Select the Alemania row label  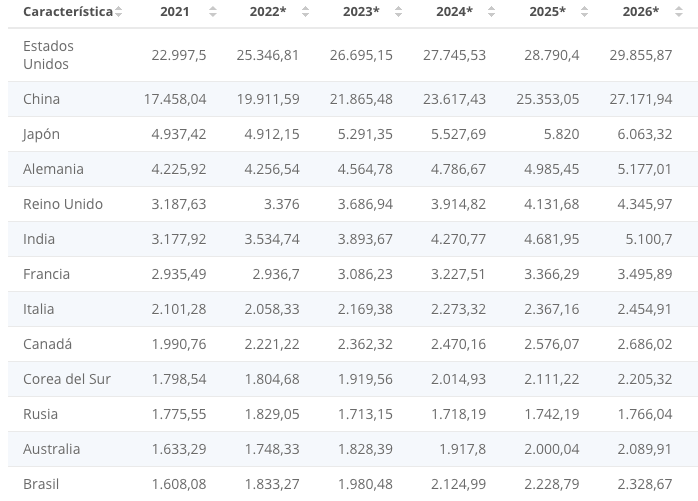(x=53, y=169)
